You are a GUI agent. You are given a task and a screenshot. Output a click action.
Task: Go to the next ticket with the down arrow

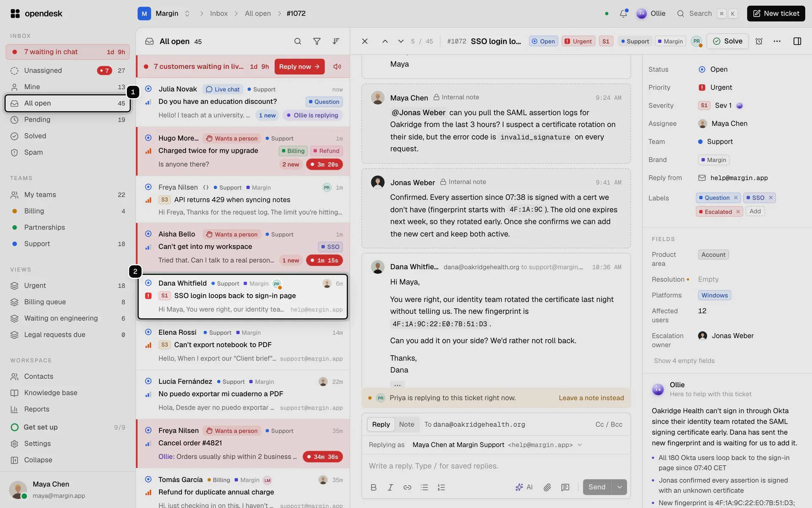click(x=401, y=41)
